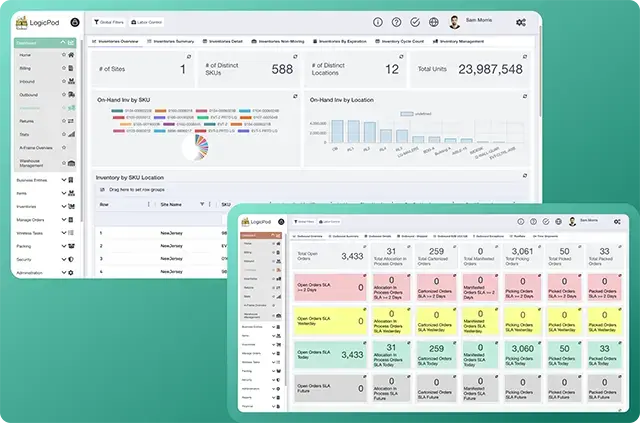Switch to the Inventories Detail tab
Viewport: 640px width, 423px height.
point(222,41)
